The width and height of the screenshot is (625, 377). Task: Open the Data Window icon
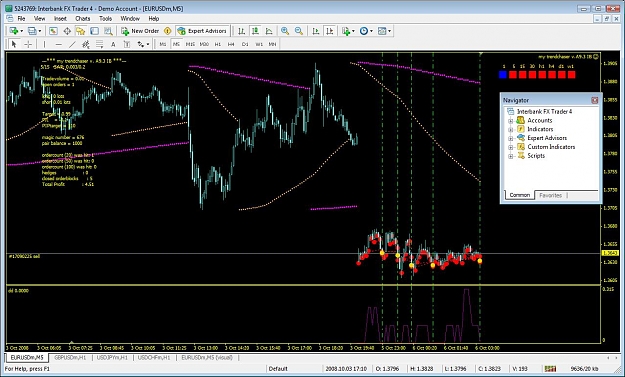pos(67,31)
